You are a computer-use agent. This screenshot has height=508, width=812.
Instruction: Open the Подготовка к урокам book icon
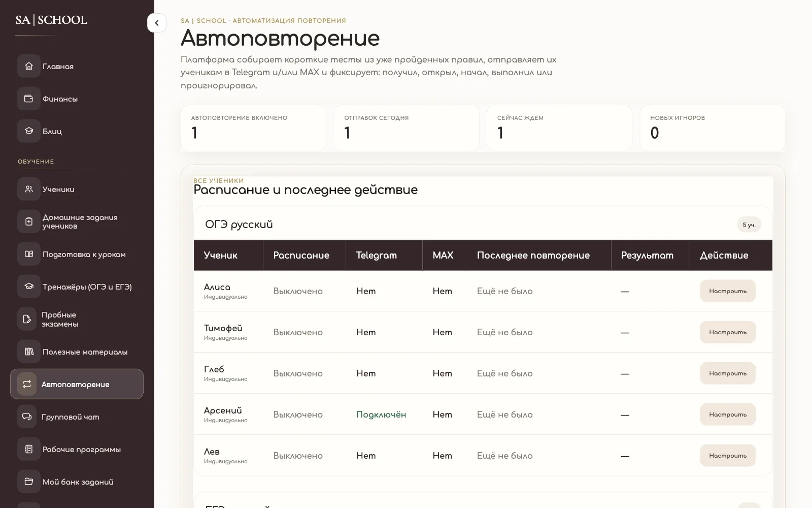click(29, 254)
